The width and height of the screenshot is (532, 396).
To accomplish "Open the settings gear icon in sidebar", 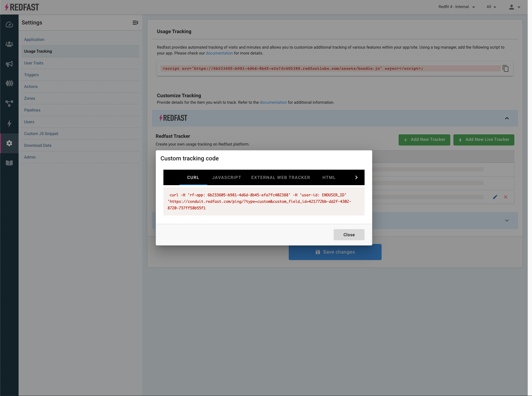I will 9,143.
